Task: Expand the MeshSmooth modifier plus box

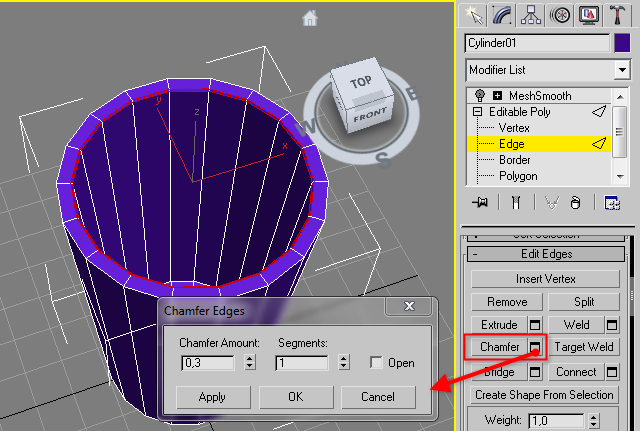Action: 497,96
